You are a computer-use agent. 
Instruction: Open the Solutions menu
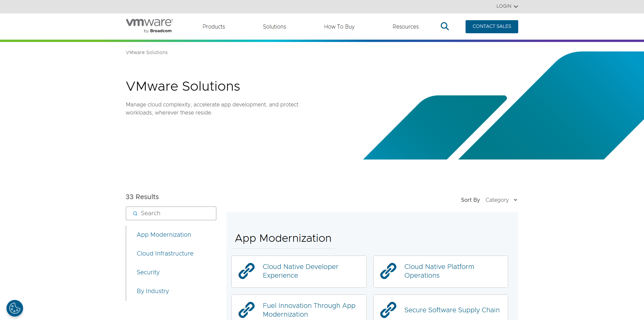pyautogui.click(x=274, y=27)
